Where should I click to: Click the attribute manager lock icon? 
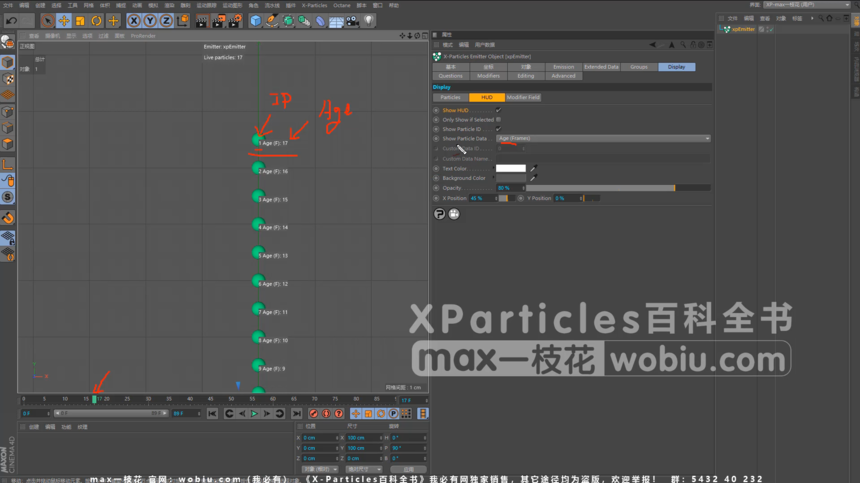[693, 45]
